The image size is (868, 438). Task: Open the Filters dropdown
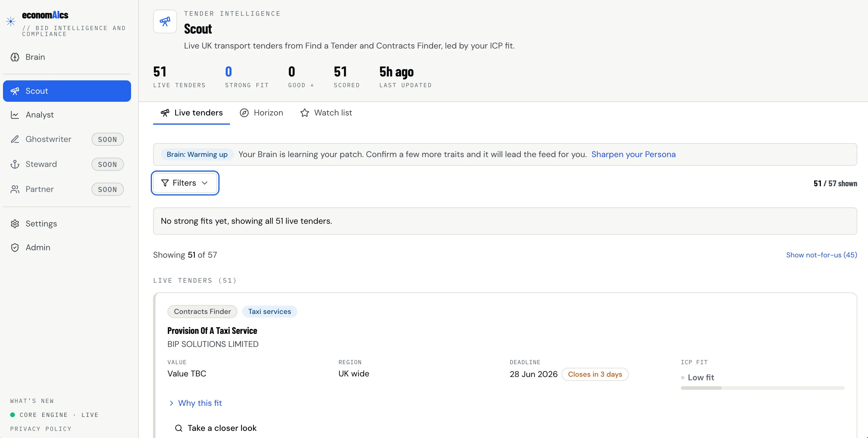(185, 183)
